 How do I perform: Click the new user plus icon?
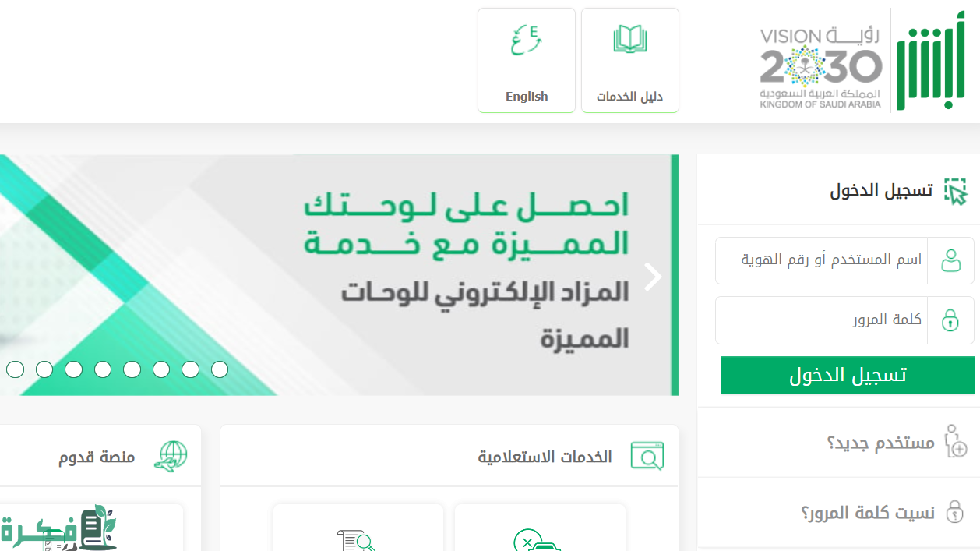pyautogui.click(x=955, y=442)
